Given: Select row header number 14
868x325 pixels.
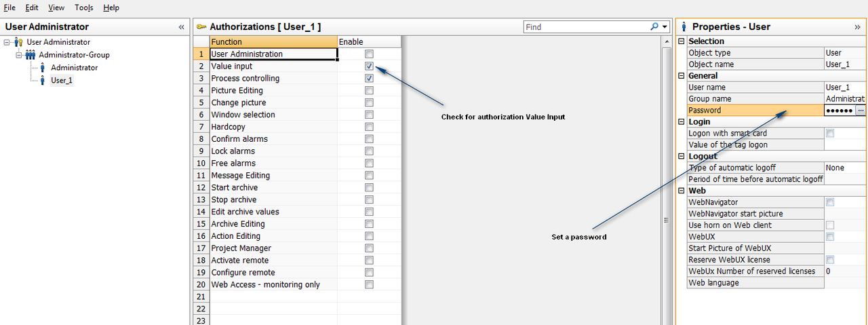Looking at the screenshot, I should [201, 212].
